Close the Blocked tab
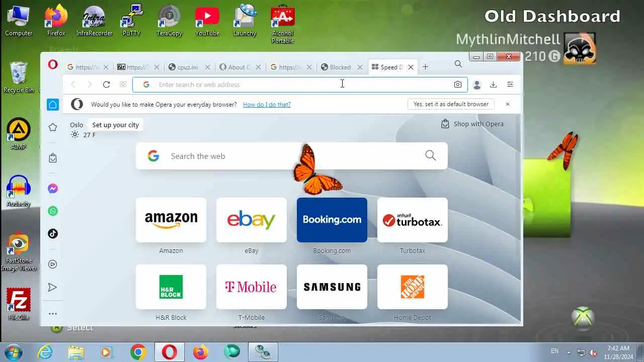This screenshot has width=644, height=362. pos(359,67)
